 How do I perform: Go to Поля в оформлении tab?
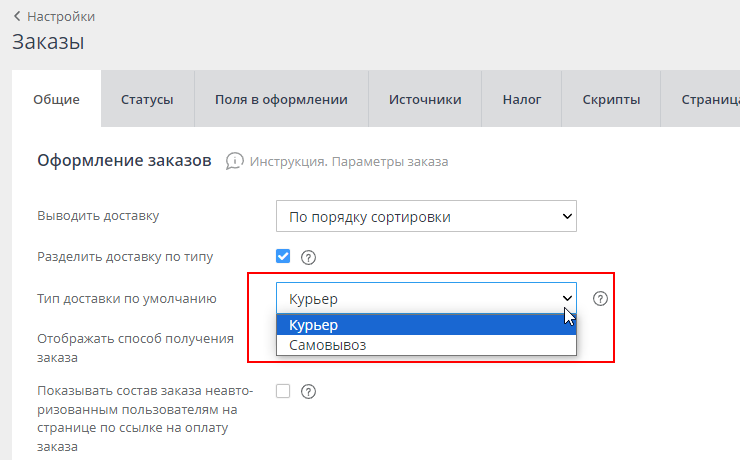pos(281,99)
